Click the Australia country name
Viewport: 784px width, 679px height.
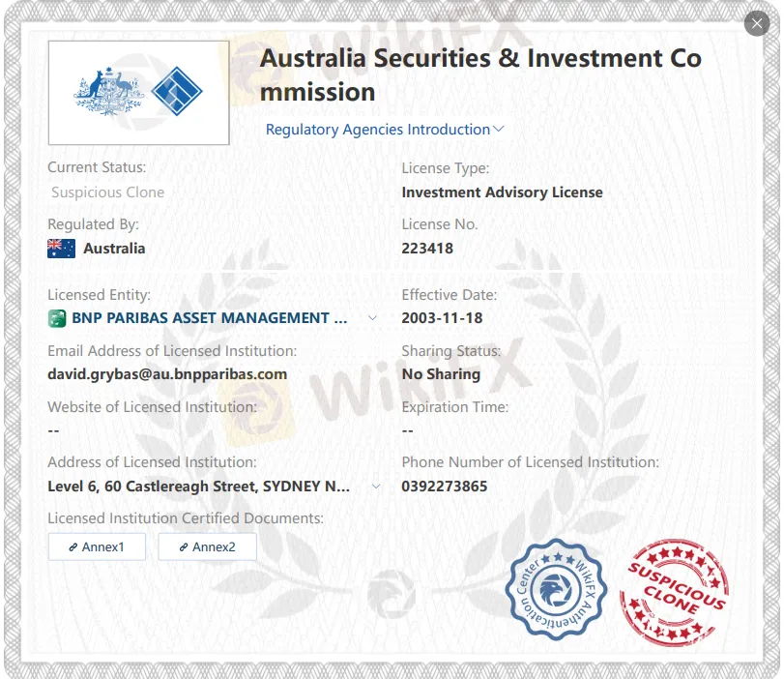coord(114,249)
